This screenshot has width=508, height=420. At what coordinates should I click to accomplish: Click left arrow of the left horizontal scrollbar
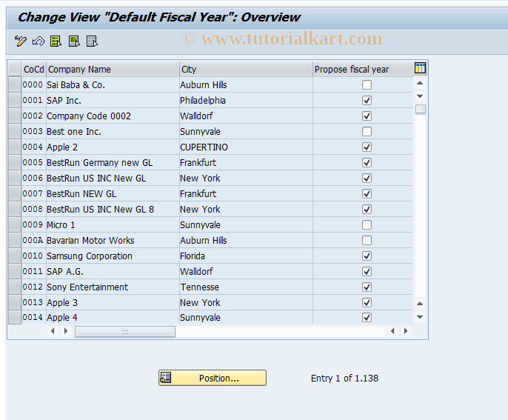pyautogui.click(x=53, y=331)
